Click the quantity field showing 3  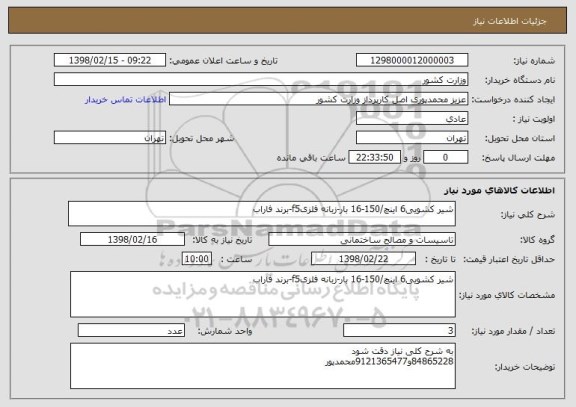[399, 331]
